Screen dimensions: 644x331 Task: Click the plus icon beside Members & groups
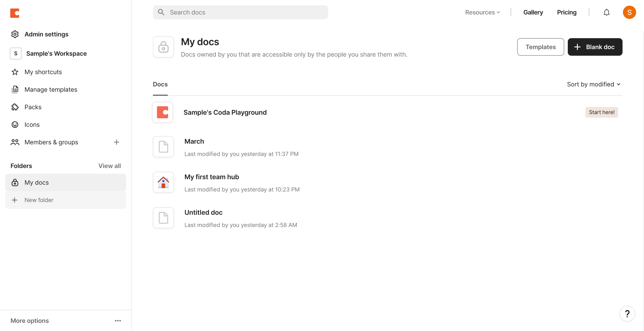click(x=116, y=142)
